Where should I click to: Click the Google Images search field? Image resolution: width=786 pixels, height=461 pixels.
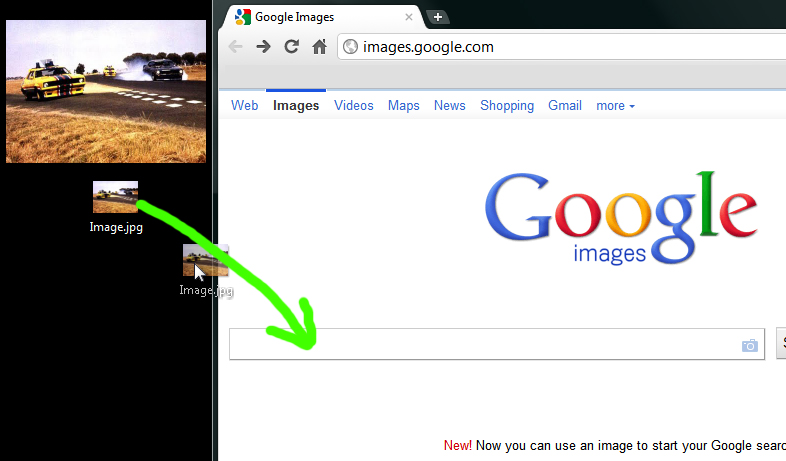tap(497, 344)
